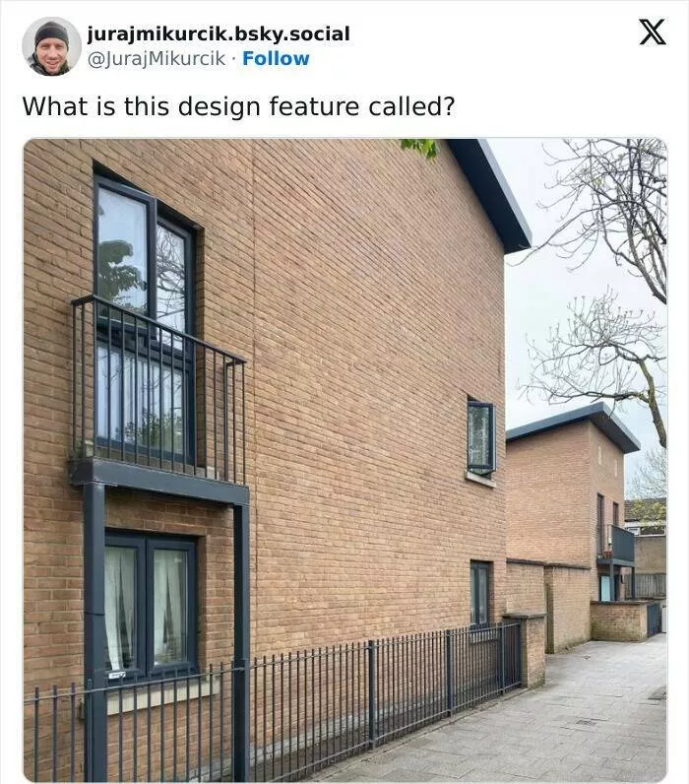Click the Follow link
This screenshot has height=784, width=689.
276,58
